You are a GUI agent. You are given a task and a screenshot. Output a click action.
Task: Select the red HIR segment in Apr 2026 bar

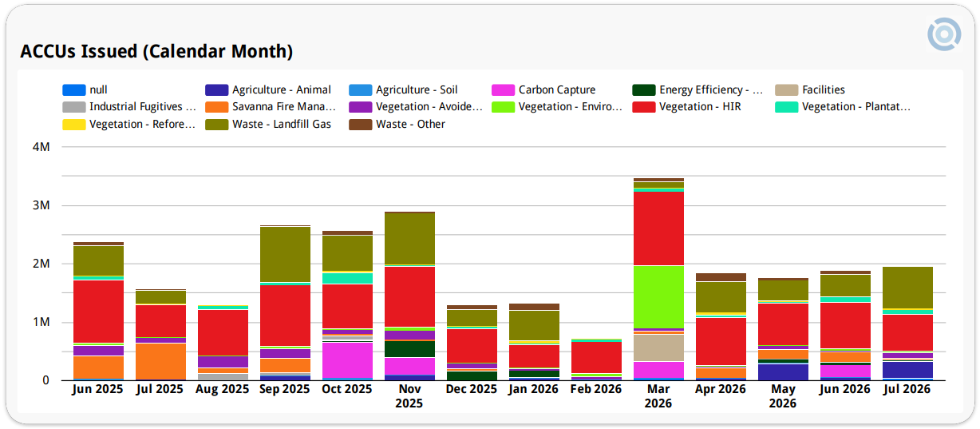pyautogui.click(x=721, y=341)
